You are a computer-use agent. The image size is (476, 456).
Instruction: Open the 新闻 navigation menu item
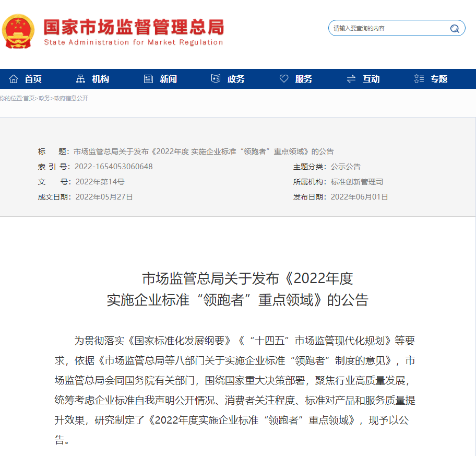168,79
